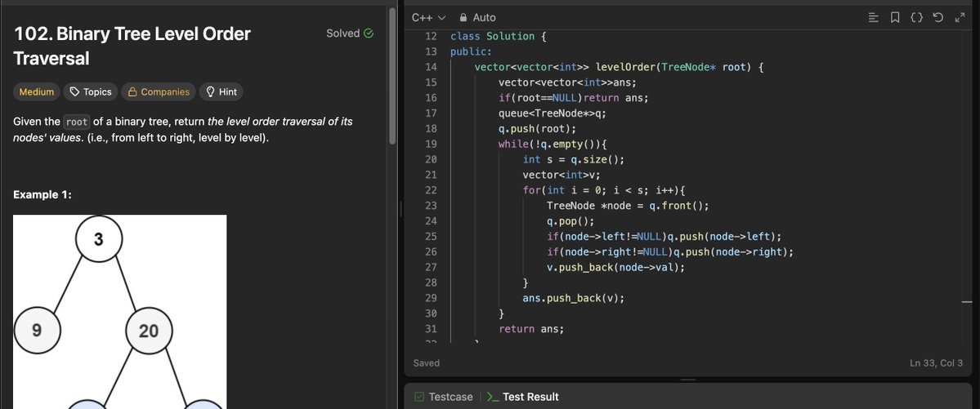Viewport: 980px width, 409px height.
Task: Click on 'while(!q.empty()){' line
Action: click(x=553, y=144)
